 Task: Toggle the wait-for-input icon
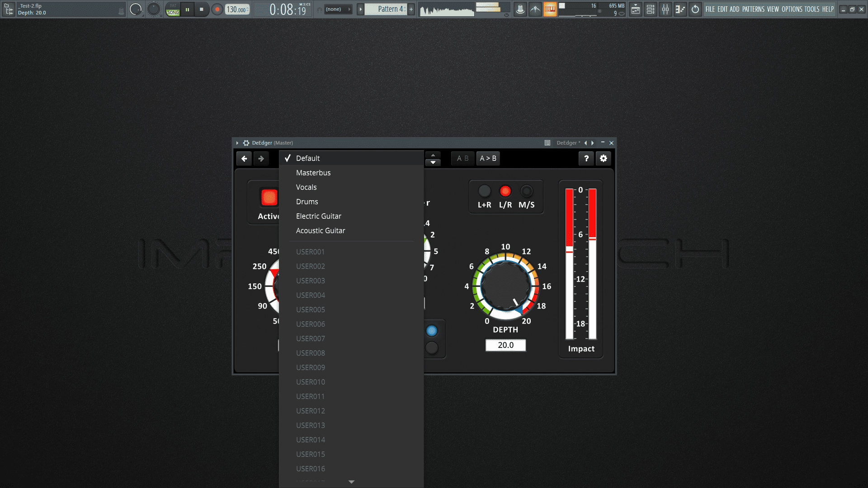[535, 9]
